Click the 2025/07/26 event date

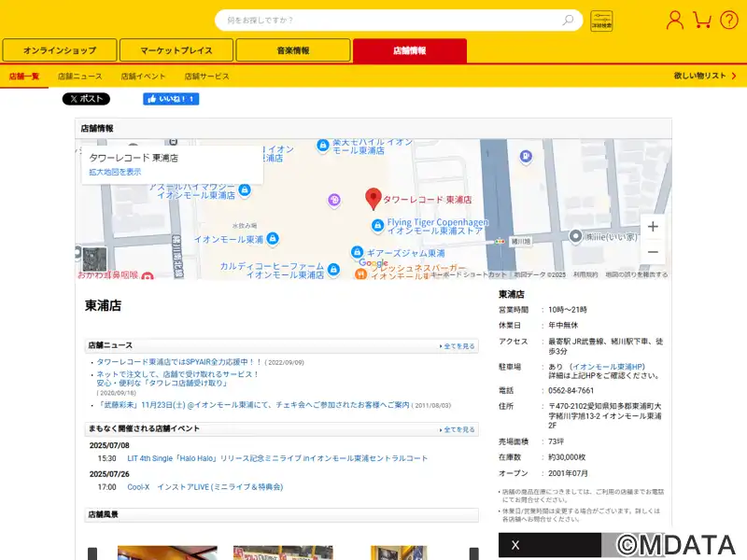109,474
